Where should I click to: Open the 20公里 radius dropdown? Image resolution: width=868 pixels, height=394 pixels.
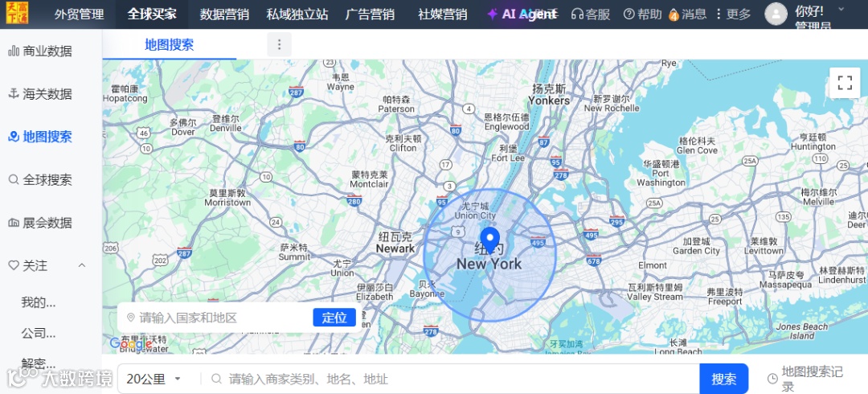click(x=154, y=379)
